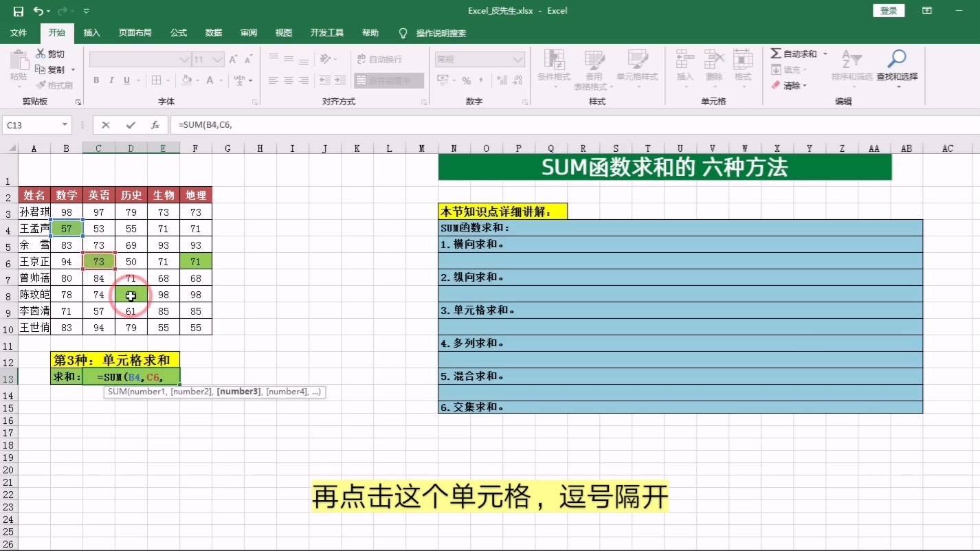980x551 pixels.
Task: Click the Font Color A icon
Action: pyautogui.click(x=210, y=80)
